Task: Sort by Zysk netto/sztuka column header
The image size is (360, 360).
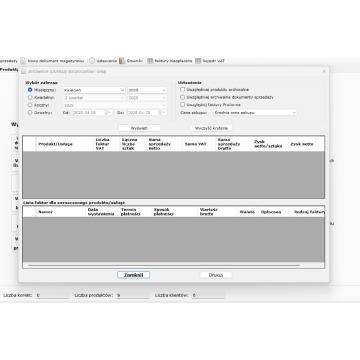Action: click(270, 144)
